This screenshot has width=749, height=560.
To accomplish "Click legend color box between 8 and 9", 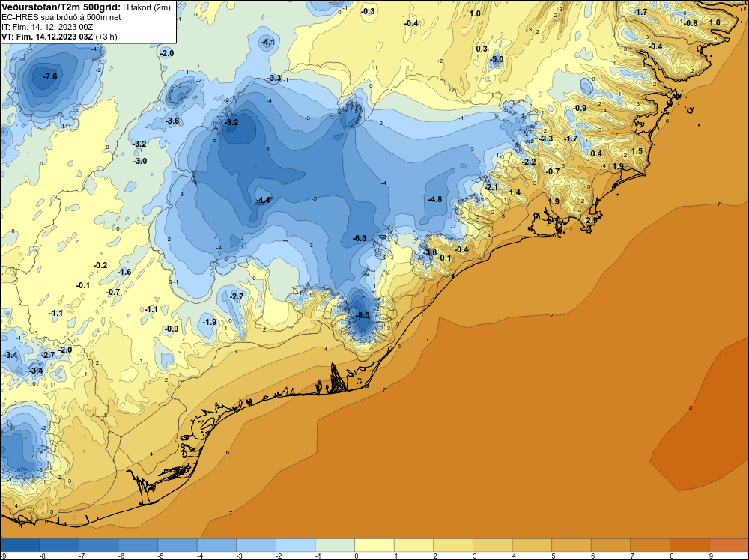I will (691, 545).
